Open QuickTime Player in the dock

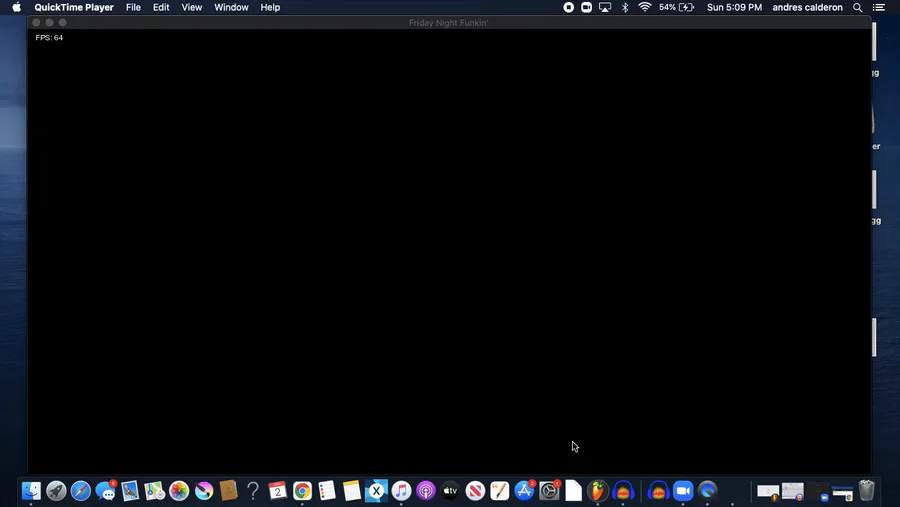(708, 491)
